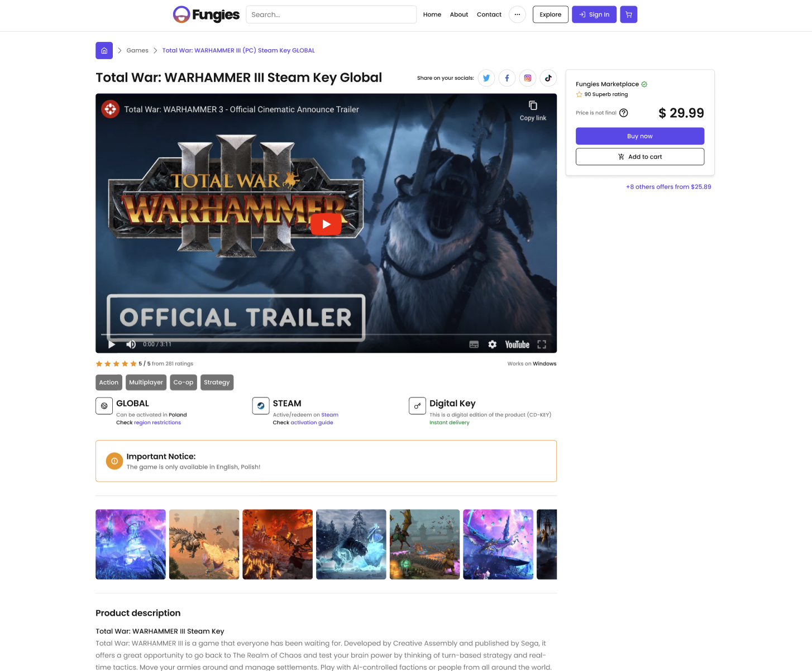Image resolution: width=812 pixels, height=671 pixels.
Task: Open the three-dots more menu
Action: [x=517, y=15]
